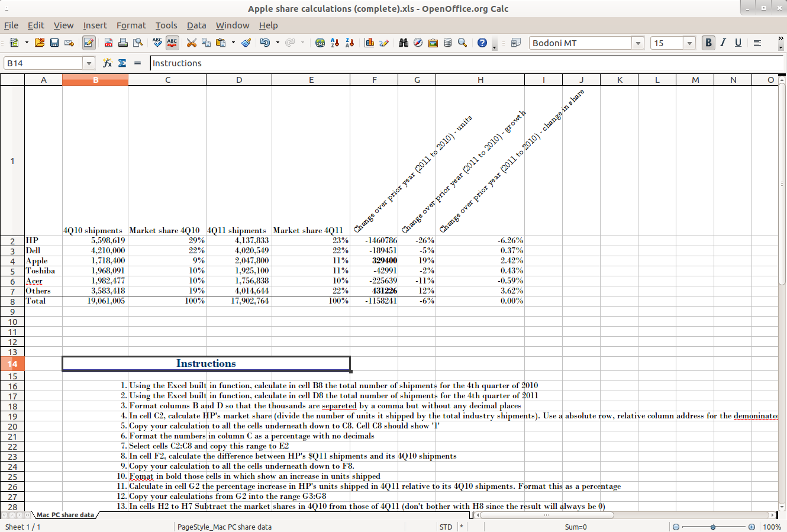Viewport: 787px width, 532px height.
Task: Sort Ascending A to Z
Action: coord(335,43)
